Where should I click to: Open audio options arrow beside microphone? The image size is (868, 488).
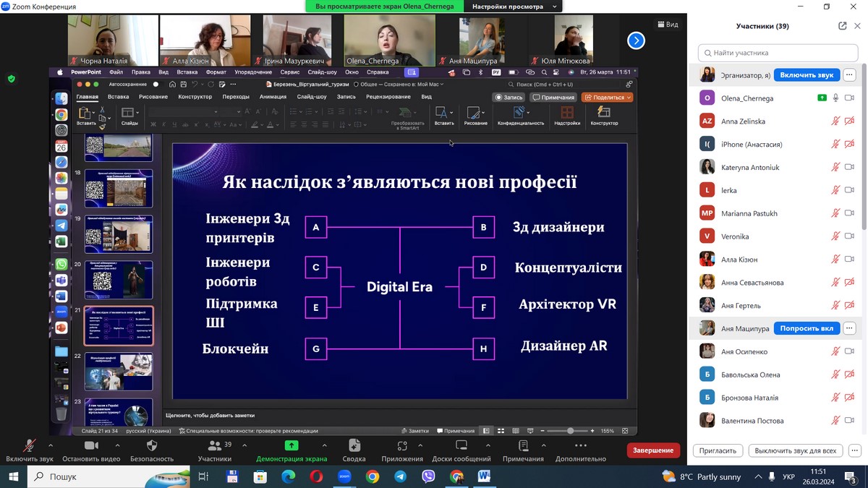[x=50, y=445]
